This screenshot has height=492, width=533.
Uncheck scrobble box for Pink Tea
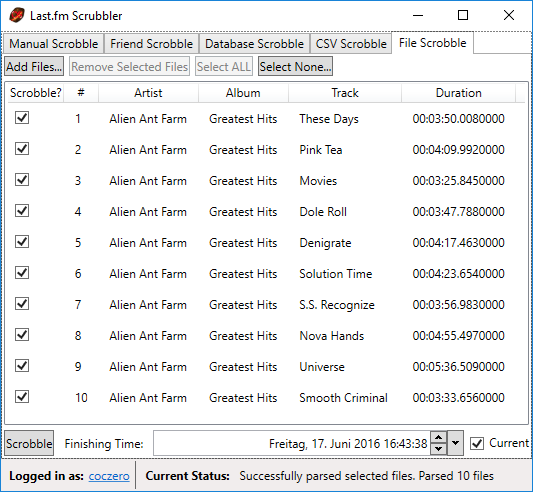click(22, 149)
